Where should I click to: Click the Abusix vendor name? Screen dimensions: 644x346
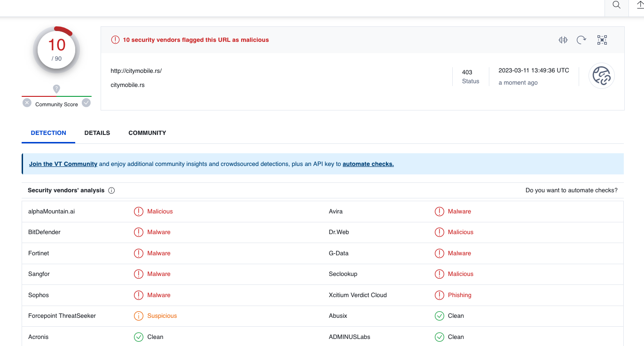(338, 316)
